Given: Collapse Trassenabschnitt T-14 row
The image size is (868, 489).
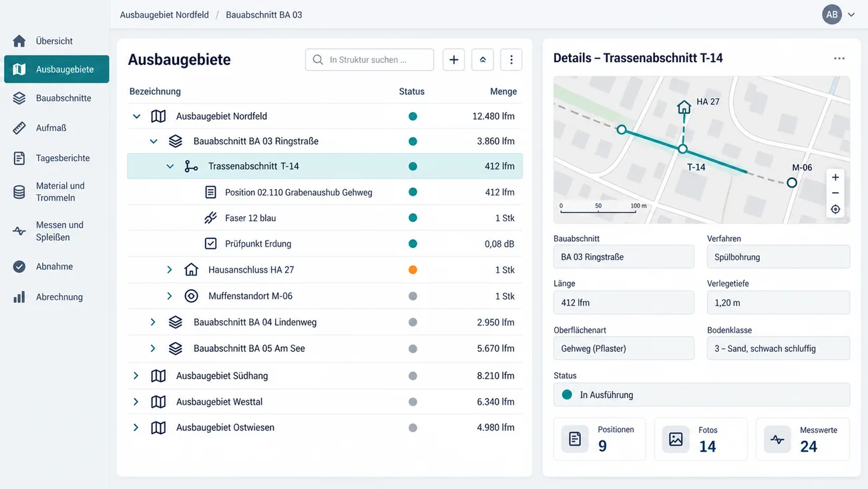Looking at the screenshot, I should coord(170,166).
